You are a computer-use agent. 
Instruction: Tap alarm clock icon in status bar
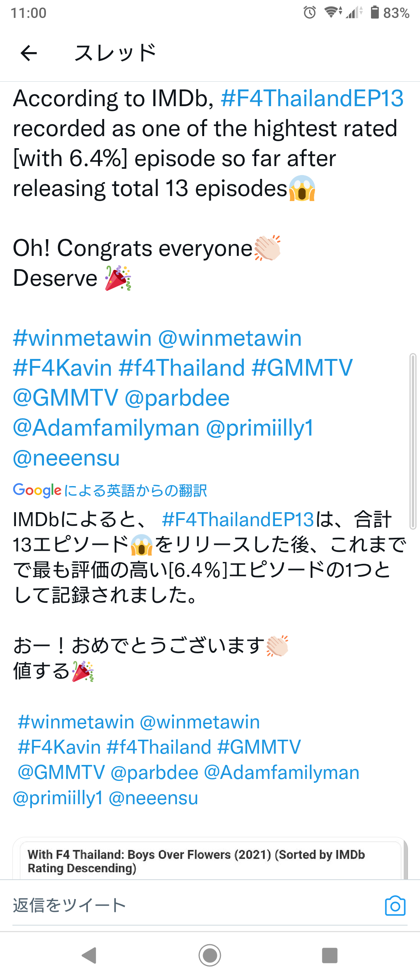point(310,12)
